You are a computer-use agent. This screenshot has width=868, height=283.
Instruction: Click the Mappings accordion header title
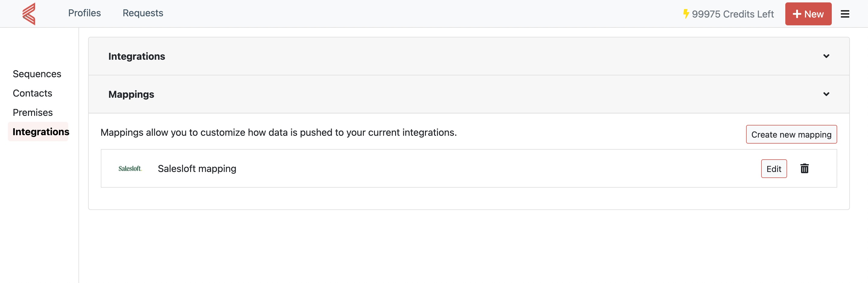(x=131, y=94)
